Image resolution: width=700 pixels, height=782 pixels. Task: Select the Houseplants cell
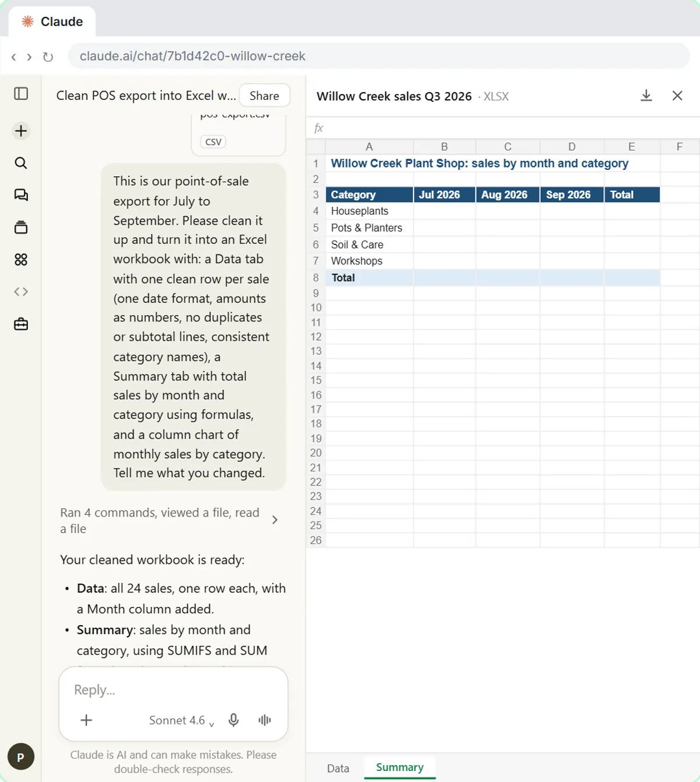click(x=369, y=211)
